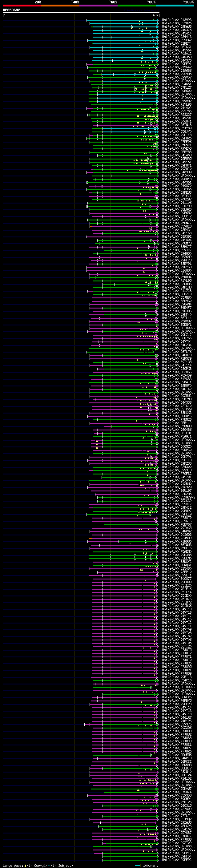Click the purple ~60% identity legend segment
197x868 pixels.
coord(98,6)
